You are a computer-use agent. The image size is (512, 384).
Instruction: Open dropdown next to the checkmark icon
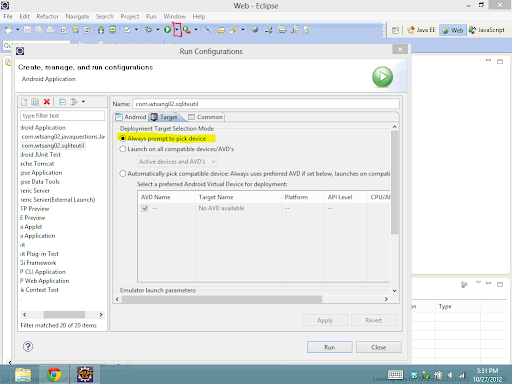click(136, 30)
